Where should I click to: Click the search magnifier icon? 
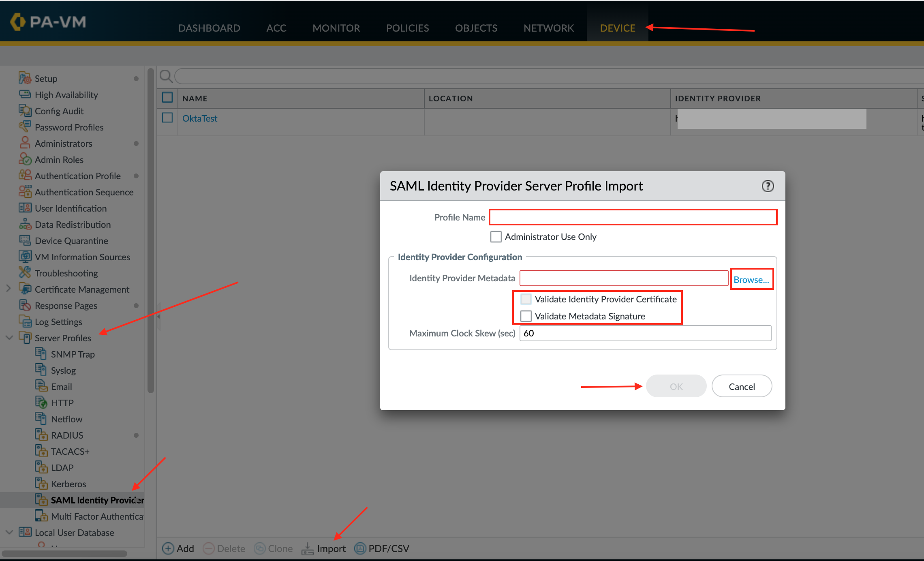165,76
